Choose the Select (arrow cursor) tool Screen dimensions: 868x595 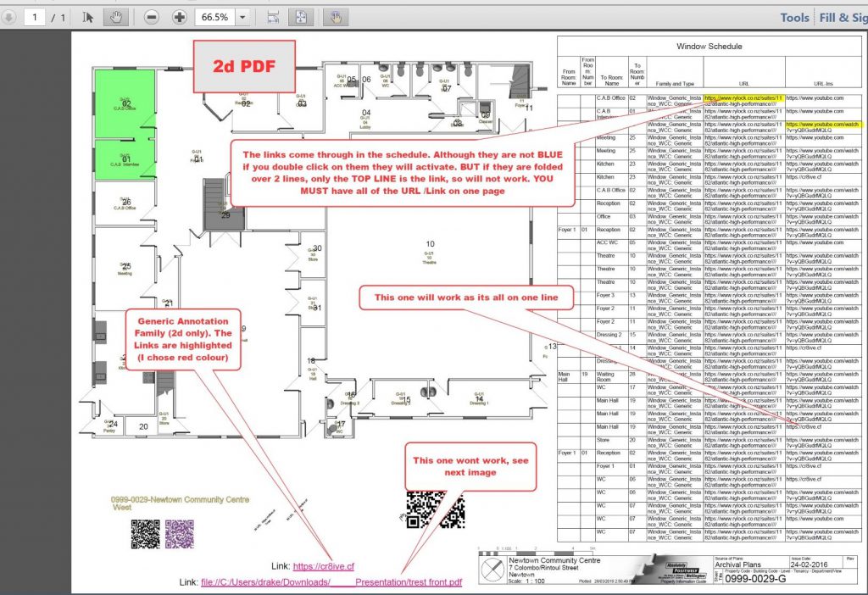pos(89,17)
